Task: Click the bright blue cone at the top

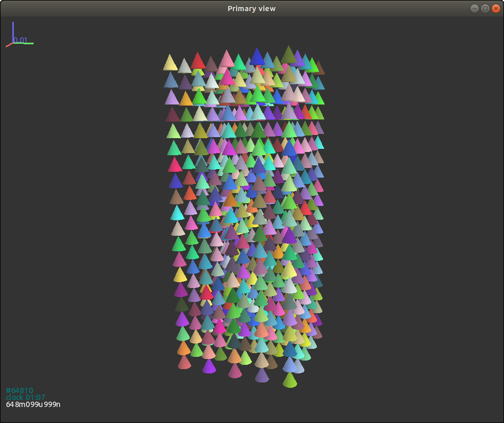Action: (x=257, y=57)
